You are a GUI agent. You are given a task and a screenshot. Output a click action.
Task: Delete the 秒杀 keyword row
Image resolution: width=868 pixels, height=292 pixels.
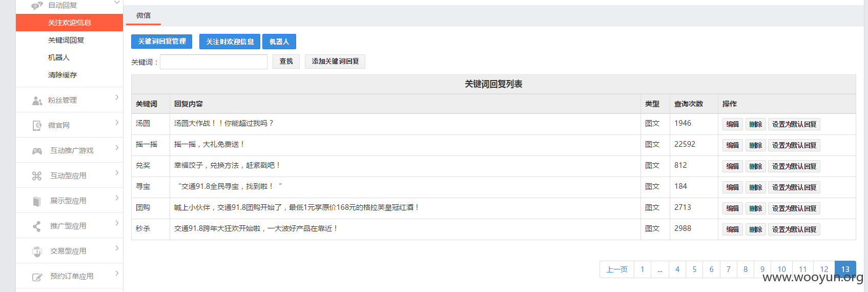pyautogui.click(x=756, y=229)
